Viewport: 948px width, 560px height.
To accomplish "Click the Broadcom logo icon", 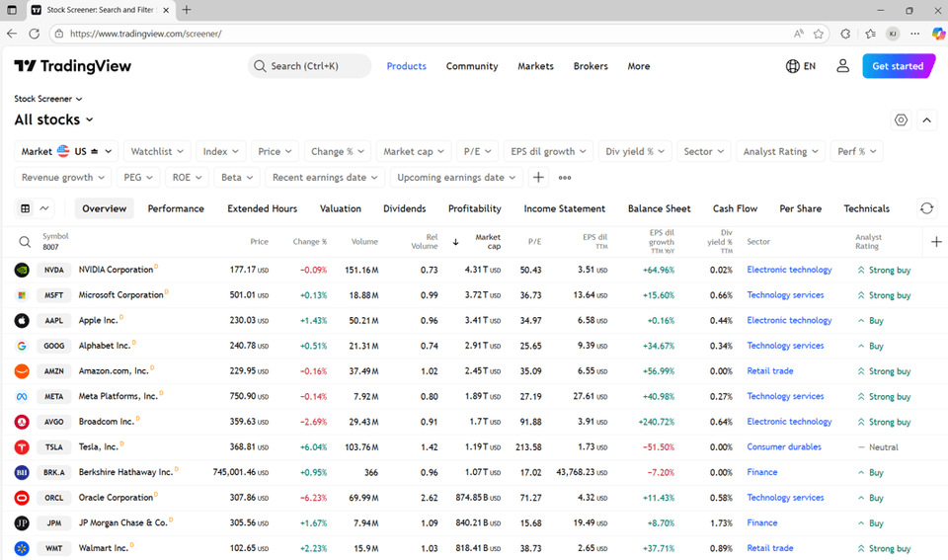I will (22, 422).
